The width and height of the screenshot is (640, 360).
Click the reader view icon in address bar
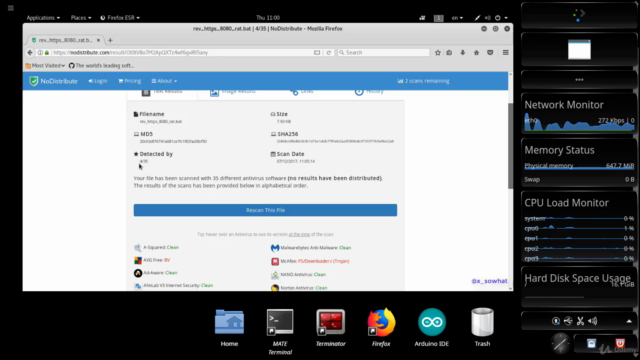317,52
